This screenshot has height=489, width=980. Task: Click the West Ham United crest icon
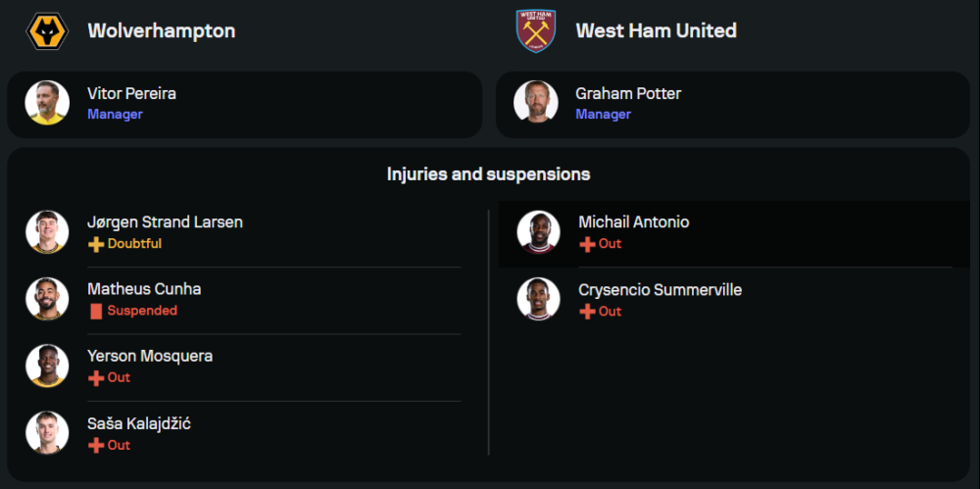tap(535, 31)
